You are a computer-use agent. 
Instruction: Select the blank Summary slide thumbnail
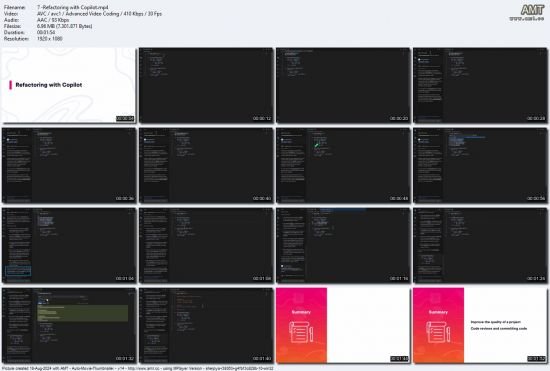(343, 325)
